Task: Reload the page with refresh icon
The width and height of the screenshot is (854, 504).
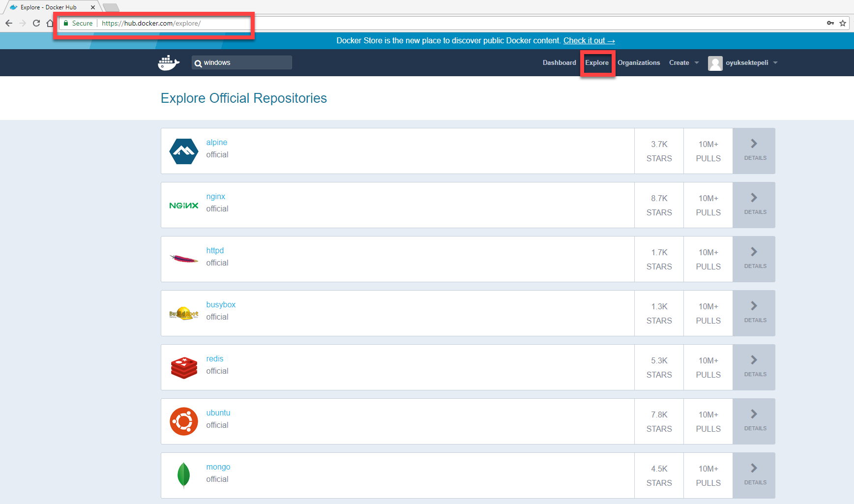Action: pyautogui.click(x=36, y=23)
